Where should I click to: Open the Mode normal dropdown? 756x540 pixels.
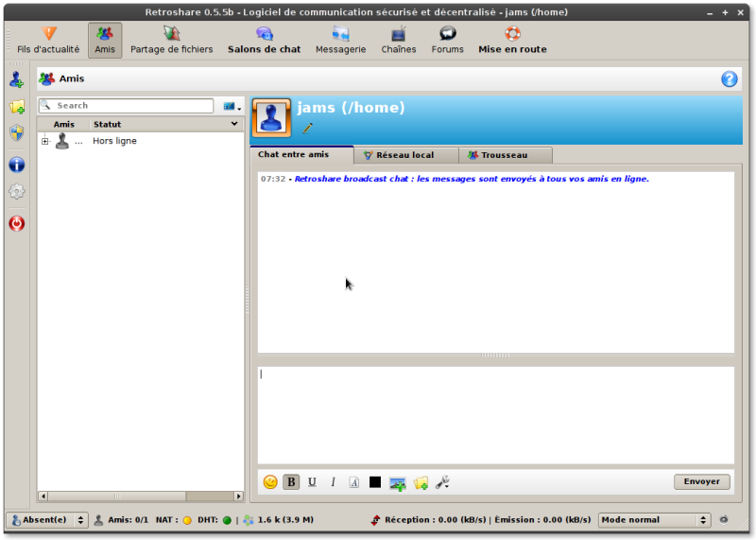click(x=654, y=520)
